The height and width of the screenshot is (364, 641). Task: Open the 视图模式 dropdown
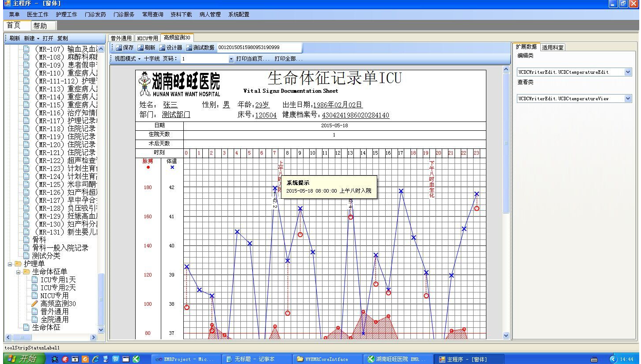tap(128, 59)
